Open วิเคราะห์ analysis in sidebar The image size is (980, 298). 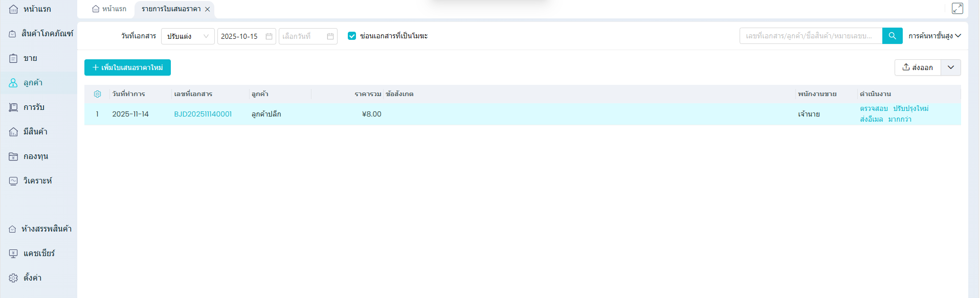pyautogui.click(x=37, y=180)
